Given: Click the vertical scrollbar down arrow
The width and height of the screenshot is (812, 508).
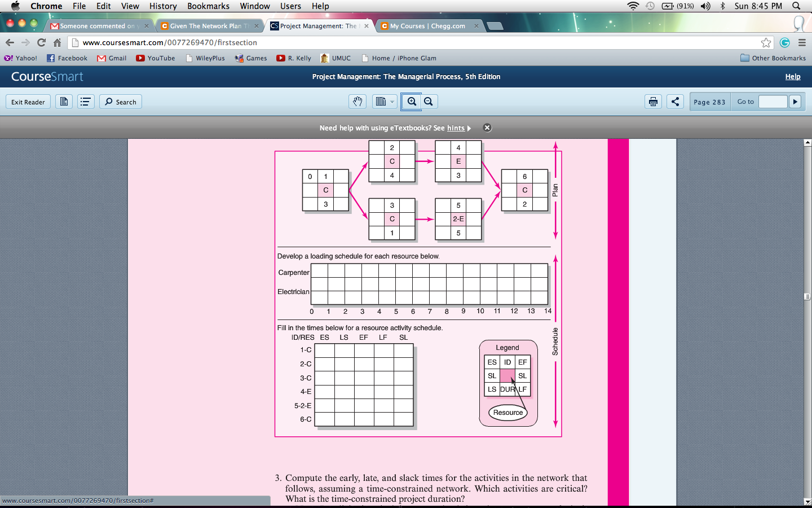Looking at the screenshot, I should point(807,501).
